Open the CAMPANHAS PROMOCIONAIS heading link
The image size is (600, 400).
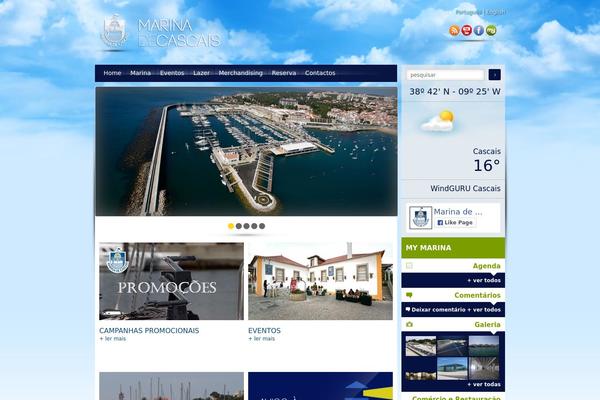pyautogui.click(x=149, y=330)
